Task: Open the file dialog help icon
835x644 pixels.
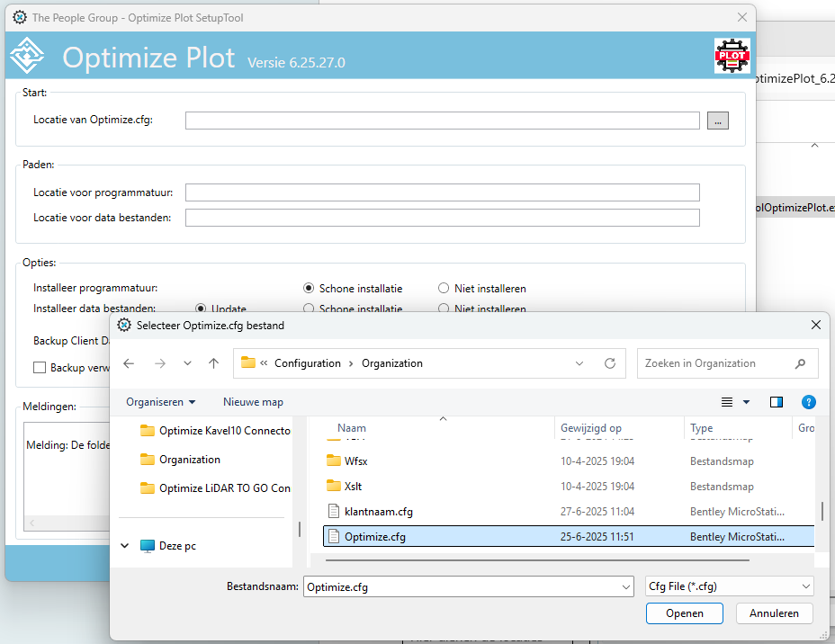Action: (x=808, y=402)
